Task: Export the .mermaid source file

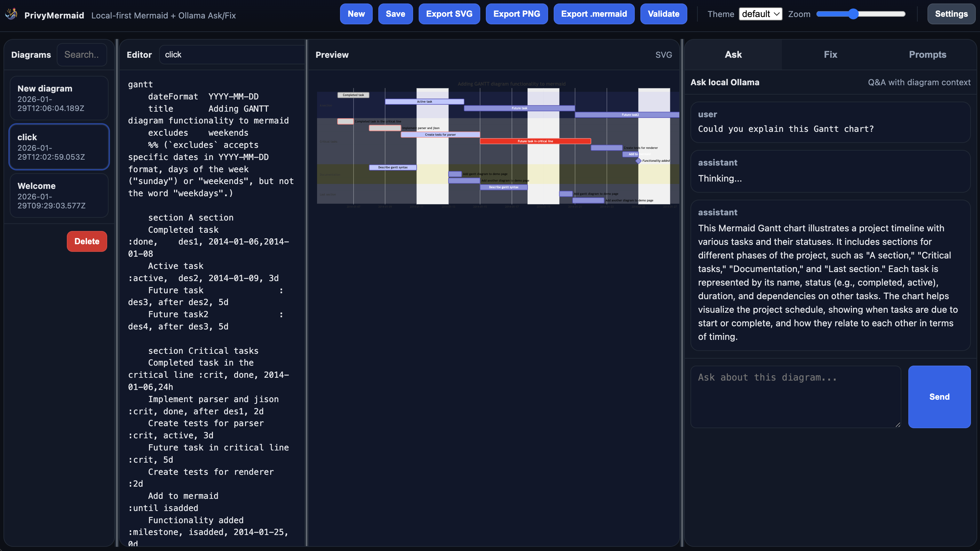Action: [x=594, y=14]
